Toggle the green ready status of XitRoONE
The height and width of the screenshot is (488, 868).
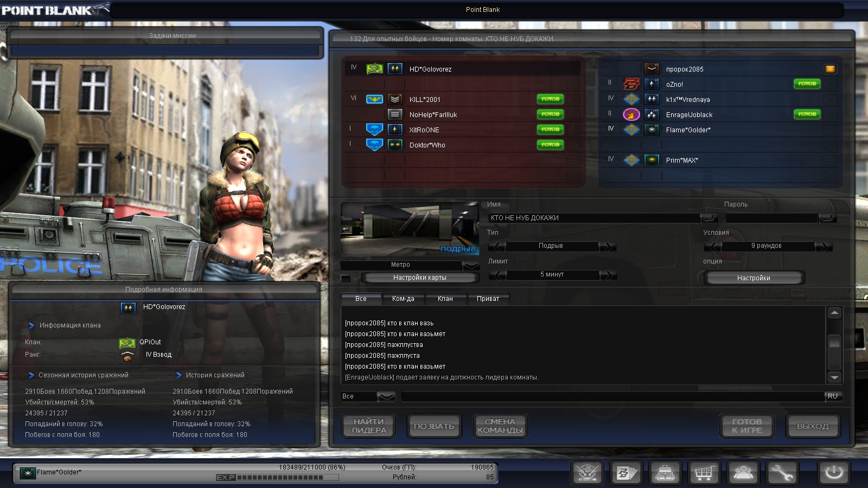click(550, 129)
